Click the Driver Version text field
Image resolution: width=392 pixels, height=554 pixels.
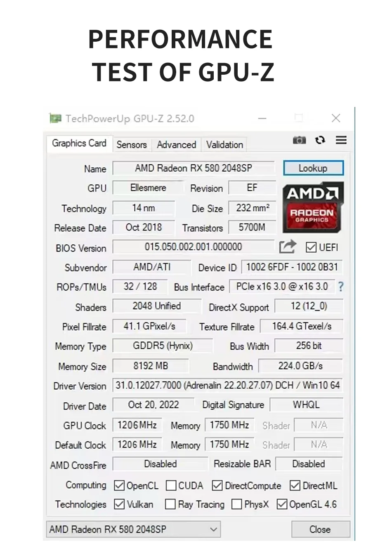[227, 386]
